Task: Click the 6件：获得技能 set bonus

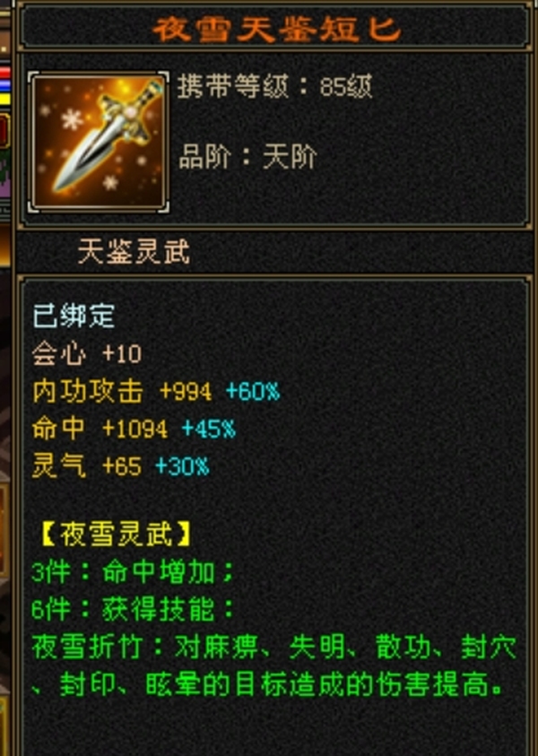Action: click(x=133, y=610)
